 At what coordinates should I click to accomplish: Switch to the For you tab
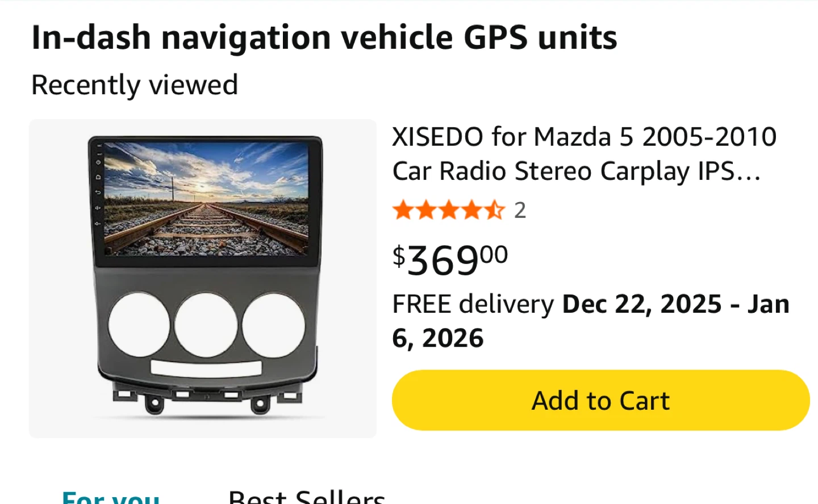pyautogui.click(x=111, y=496)
